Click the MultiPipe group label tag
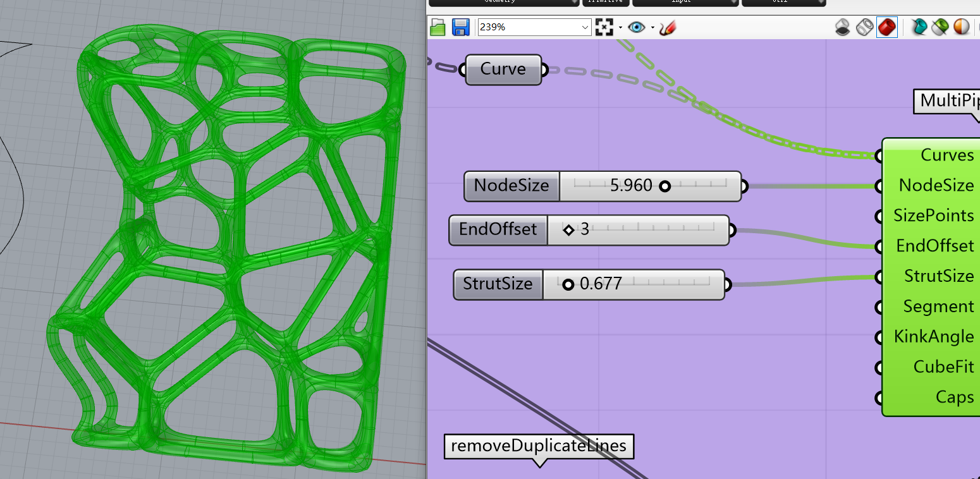The width and height of the screenshot is (980, 479). (946, 101)
